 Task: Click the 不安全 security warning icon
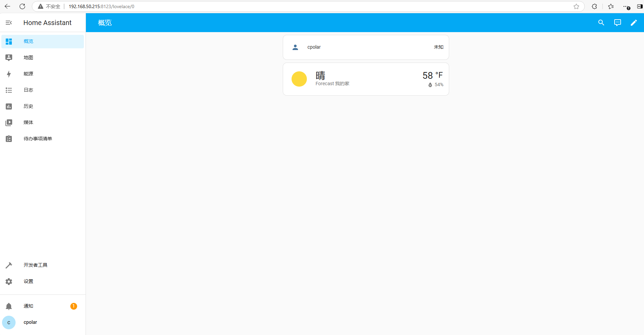41,6
